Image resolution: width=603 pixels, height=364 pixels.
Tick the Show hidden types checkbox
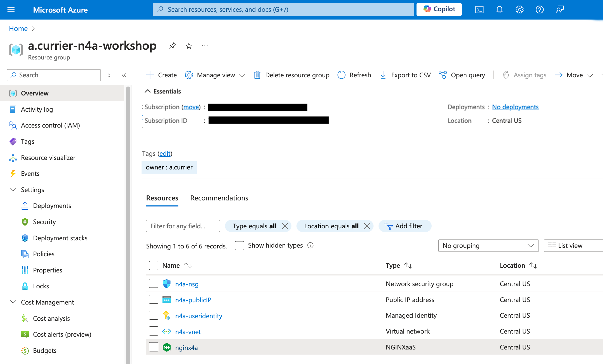240,245
